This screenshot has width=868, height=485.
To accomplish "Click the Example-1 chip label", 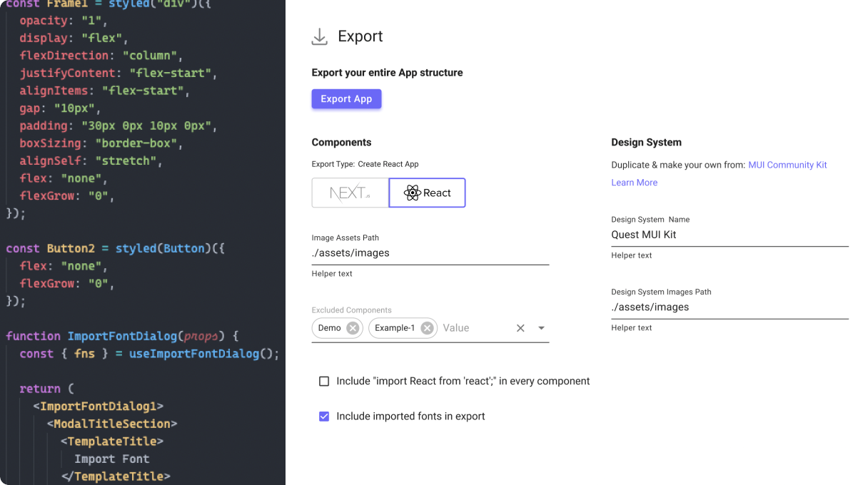I will click(x=395, y=328).
